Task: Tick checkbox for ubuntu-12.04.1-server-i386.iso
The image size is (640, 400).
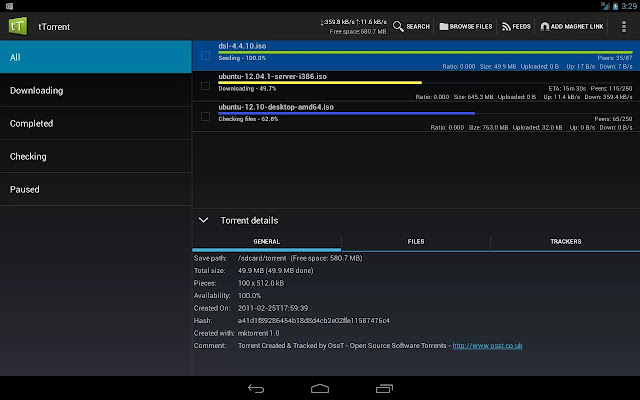Action: [205, 86]
